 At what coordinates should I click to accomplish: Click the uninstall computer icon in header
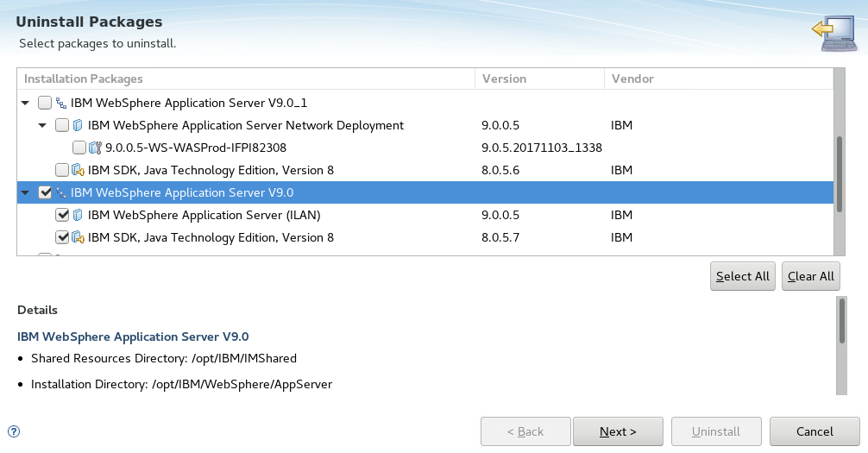[835, 34]
